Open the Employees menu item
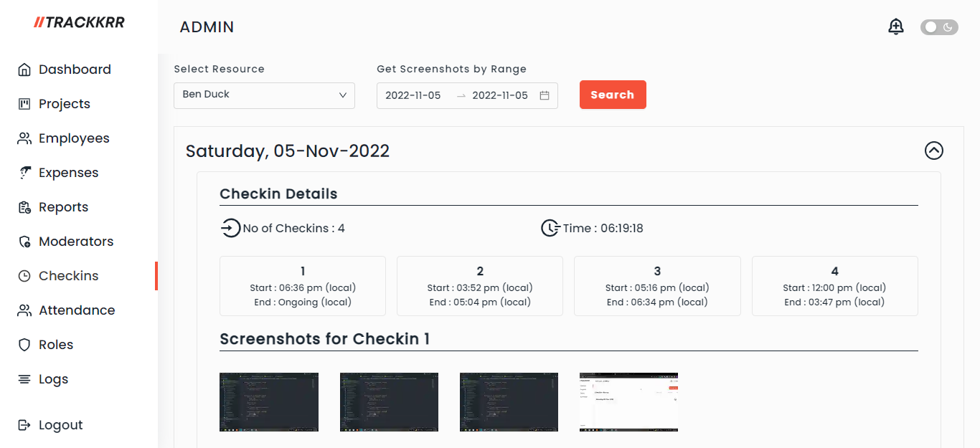The height and width of the screenshot is (448, 980). (74, 138)
